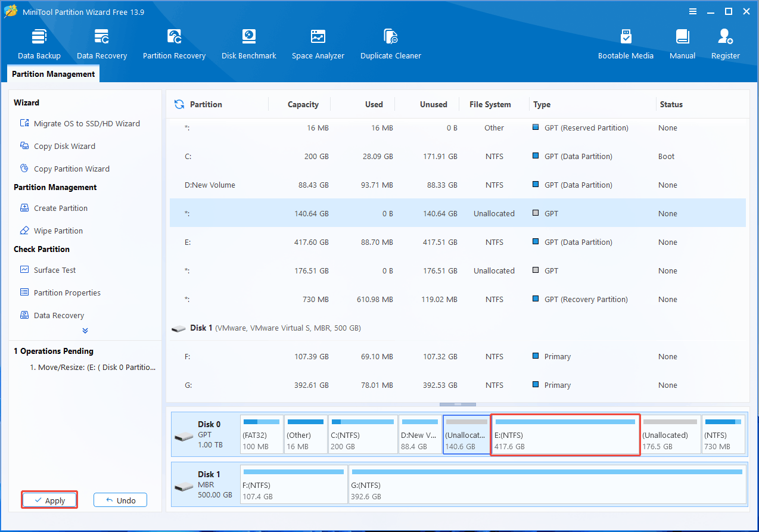Undo the pending operation
Screen dimensions: 759x532
coord(120,500)
